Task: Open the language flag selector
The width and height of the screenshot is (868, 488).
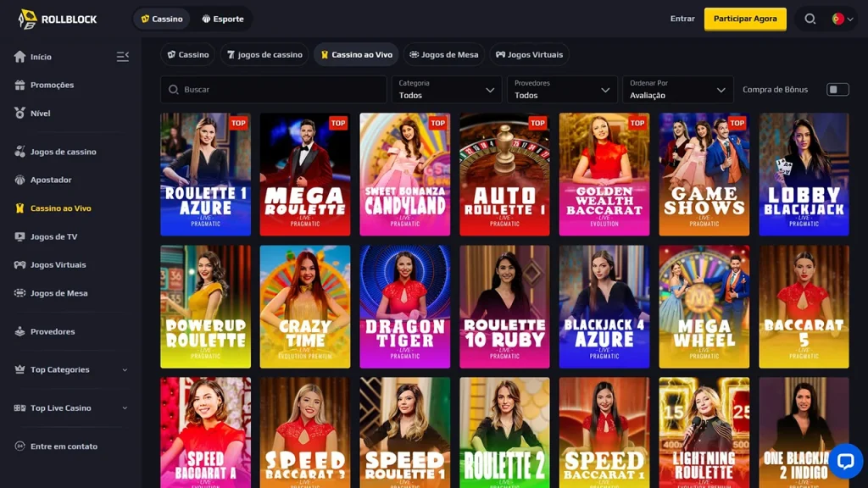Action: [x=843, y=19]
